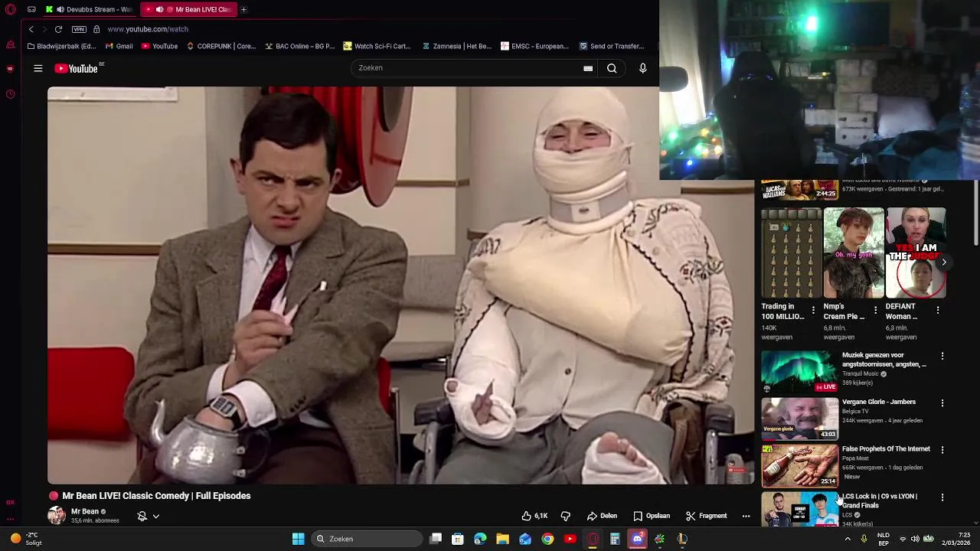Open the Opera main menu logo
Viewport: 980px width, 551px height.
coord(10,9)
